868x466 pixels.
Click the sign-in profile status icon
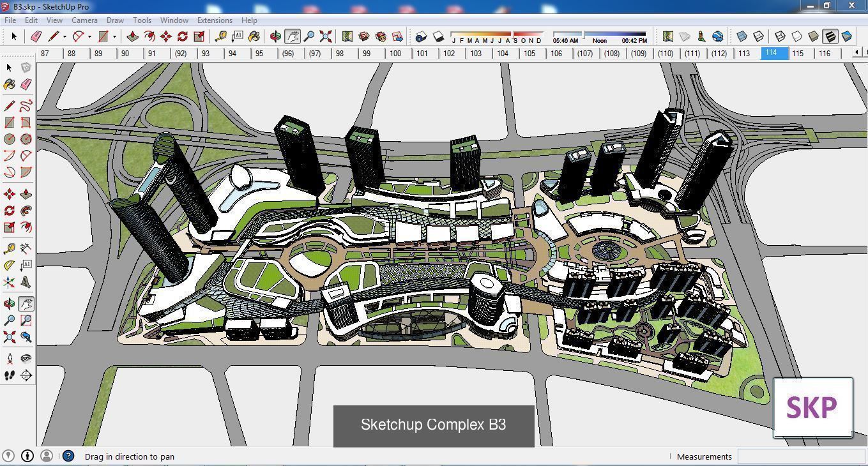(47, 456)
